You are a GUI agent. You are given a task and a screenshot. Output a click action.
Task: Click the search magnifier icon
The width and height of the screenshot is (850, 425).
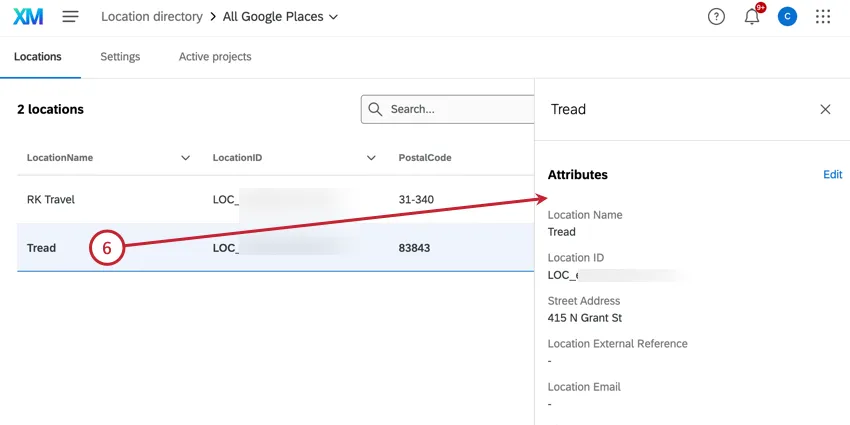point(375,109)
